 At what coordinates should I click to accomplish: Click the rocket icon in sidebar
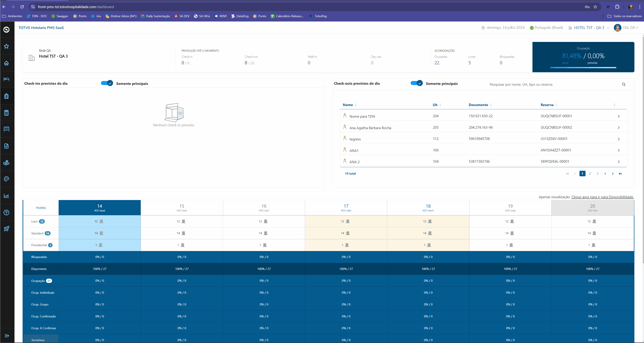(7, 229)
